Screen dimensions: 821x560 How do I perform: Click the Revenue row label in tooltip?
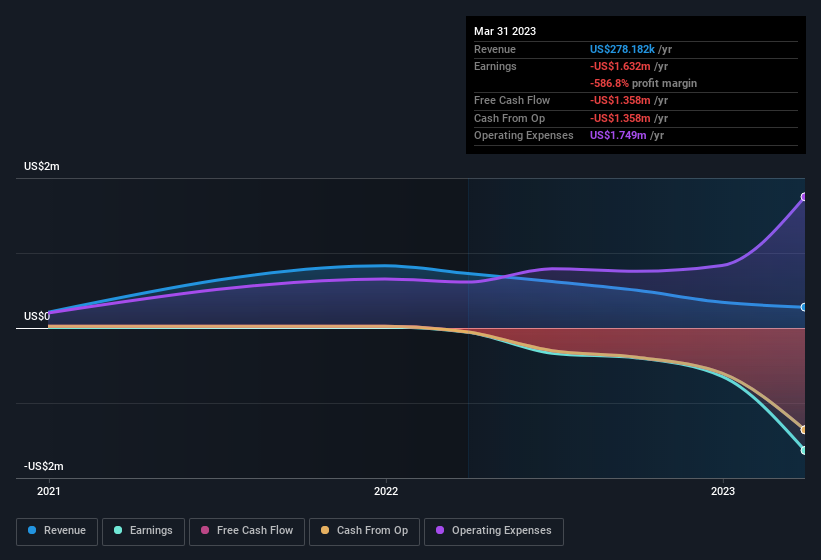pyautogui.click(x=495, y=49)
